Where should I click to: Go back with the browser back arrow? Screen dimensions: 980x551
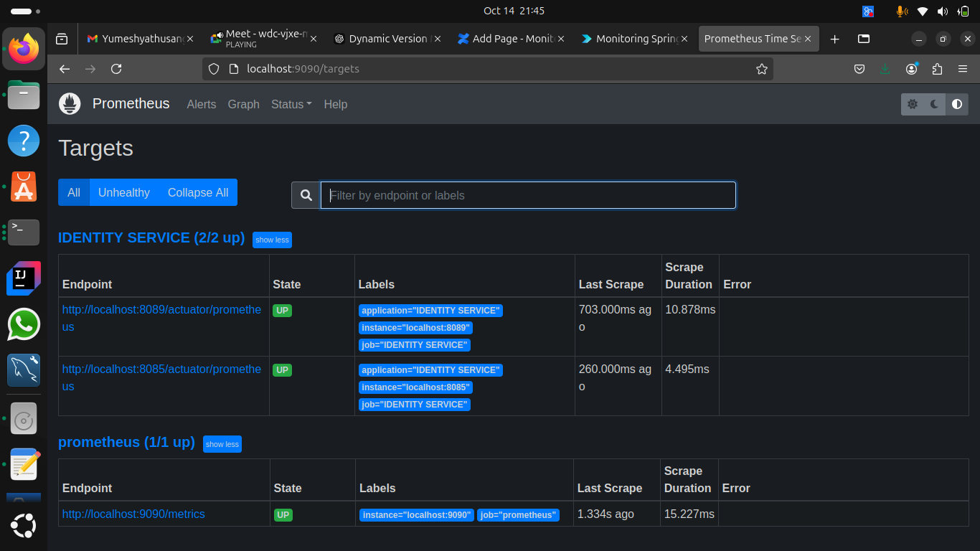[x=65, y=69]
